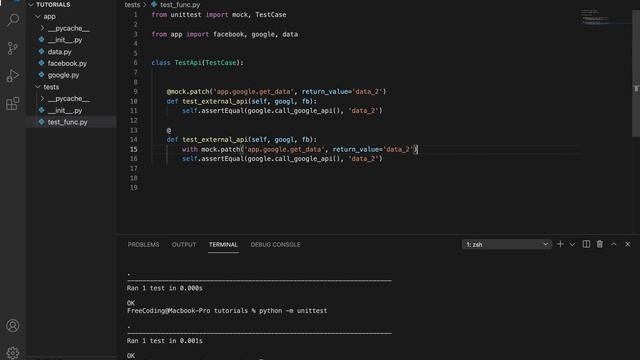
Task: Open the Run and Debug view
Action: (x=13, y=76)
